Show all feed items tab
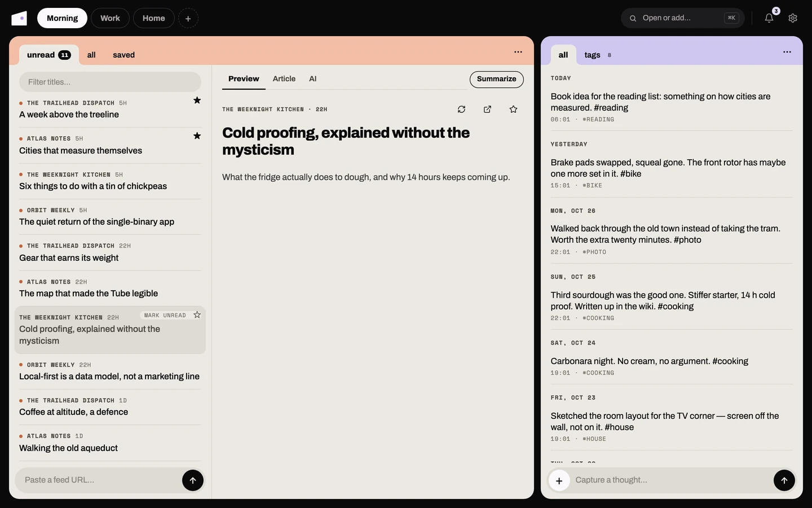The height and width of the screenshot is (508, 812). pyautogui.click(x=91, y=55)
